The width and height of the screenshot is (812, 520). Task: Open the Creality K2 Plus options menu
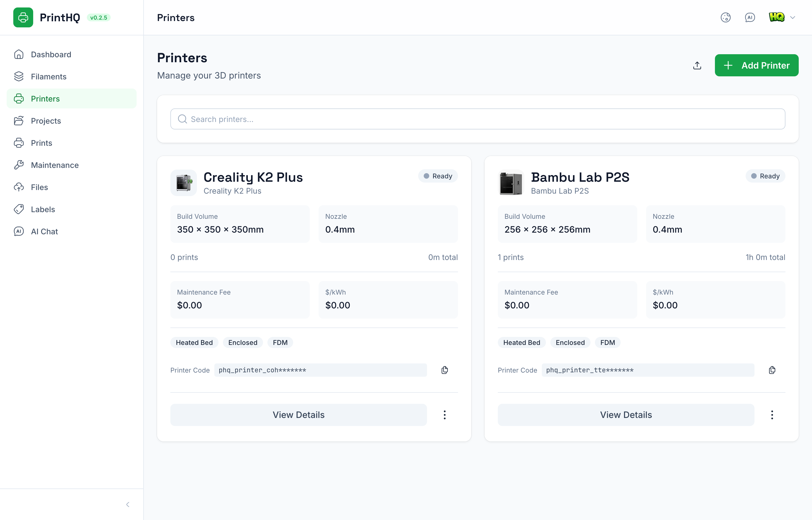(x=445, y=415)
